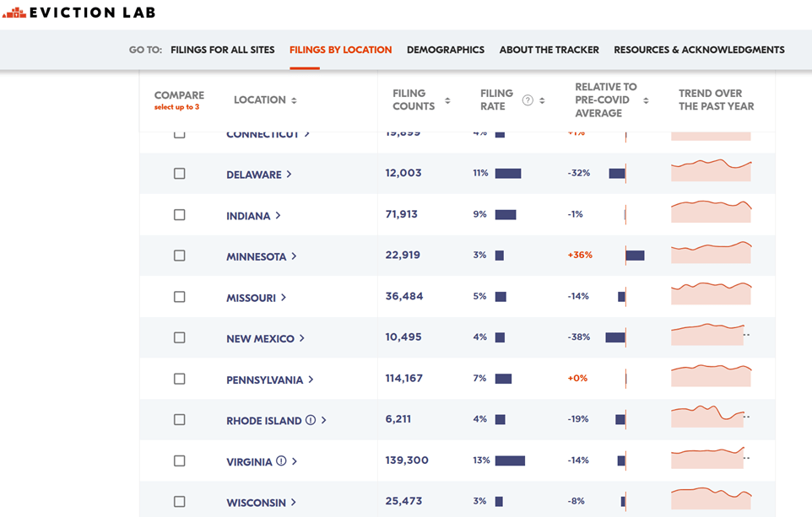
Task: Click Minnesota's pre-COVID relative bar
Action: click(x=635, y=256)
